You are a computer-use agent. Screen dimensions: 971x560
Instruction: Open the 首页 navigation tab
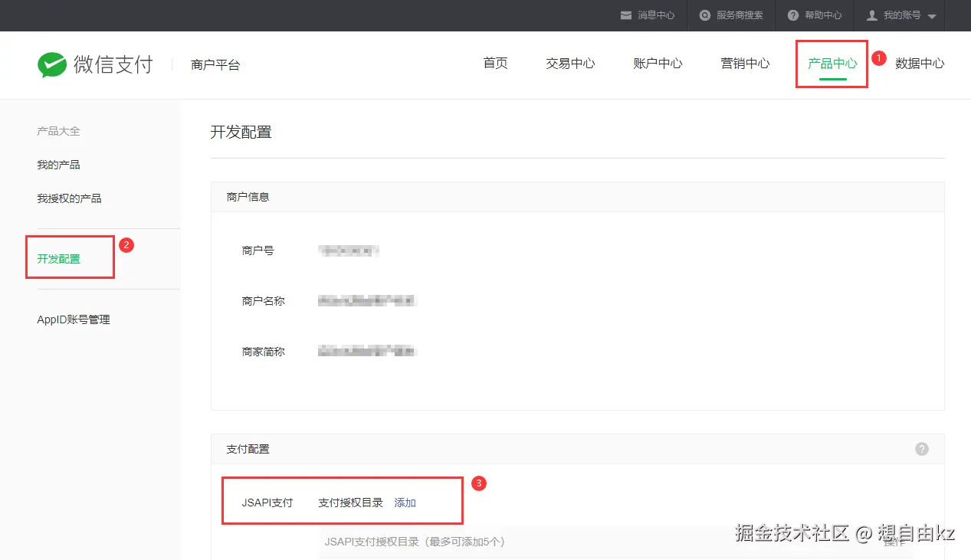[495, 64]
